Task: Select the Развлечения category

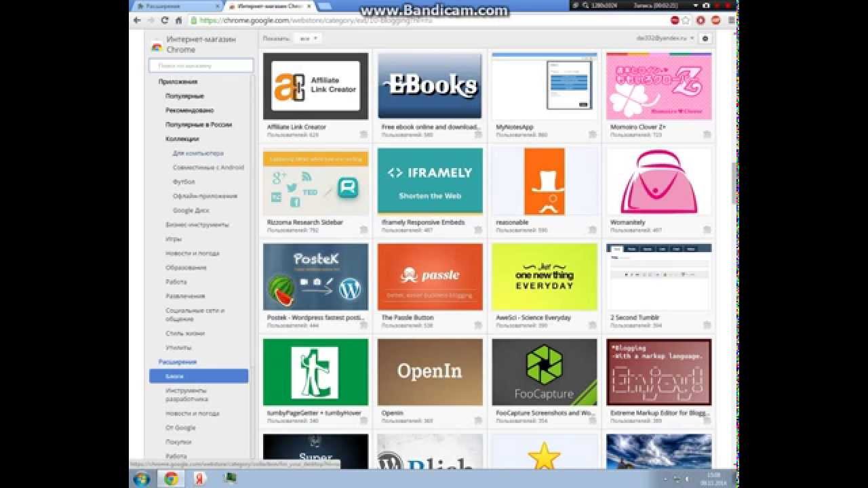Action: [185, 296]
